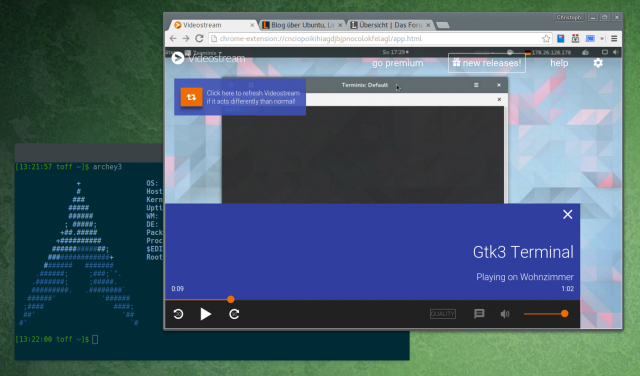640x376 pixels.
Task: Go forward in Chrome
Action: point(186,38)
